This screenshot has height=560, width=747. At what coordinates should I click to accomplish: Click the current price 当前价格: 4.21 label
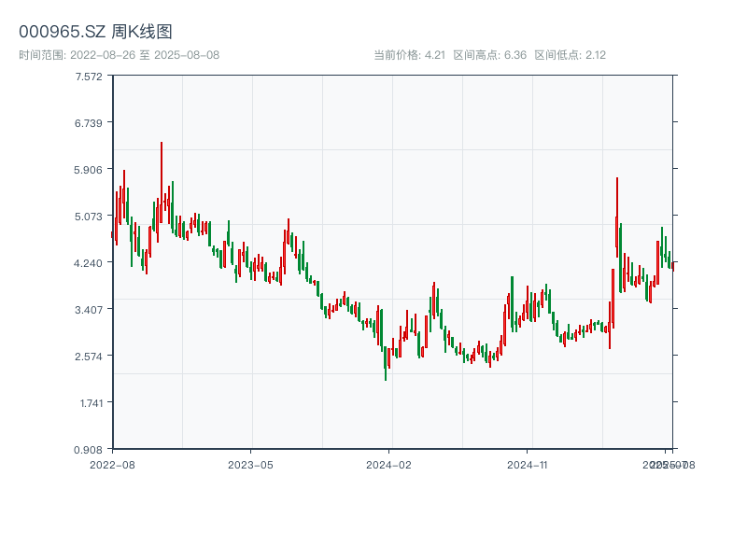click(409, 55)
